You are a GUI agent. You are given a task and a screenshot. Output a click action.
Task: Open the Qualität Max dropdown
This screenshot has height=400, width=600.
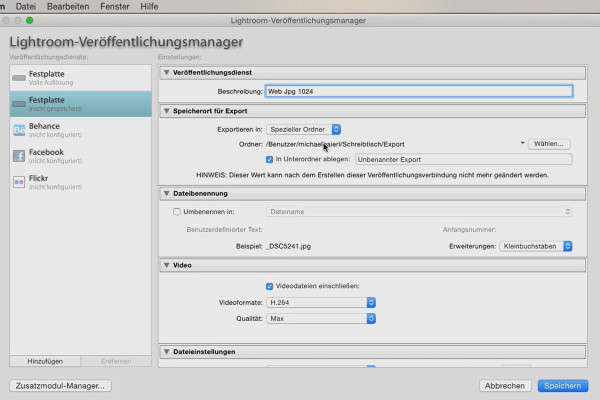tap(321, 318)
